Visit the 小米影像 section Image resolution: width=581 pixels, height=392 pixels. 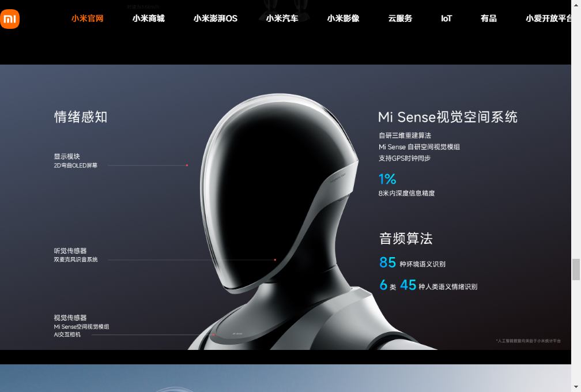click(x=342, y=18)
